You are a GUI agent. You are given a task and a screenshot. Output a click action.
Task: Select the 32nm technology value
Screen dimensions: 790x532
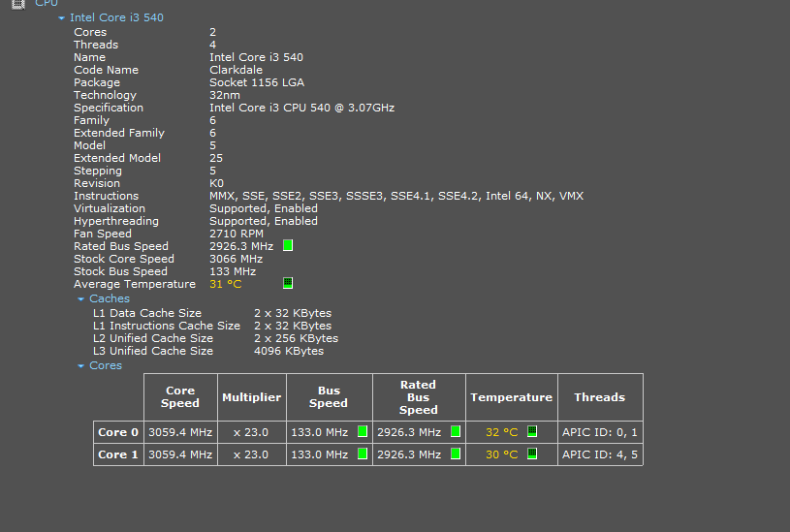225,95
